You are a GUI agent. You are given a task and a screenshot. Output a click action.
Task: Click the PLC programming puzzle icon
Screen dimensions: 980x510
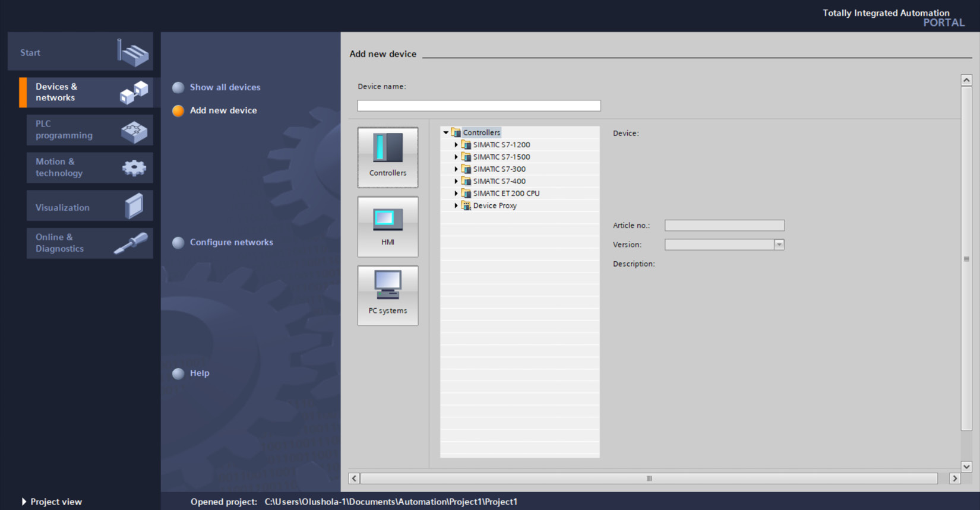coord(134,131)
